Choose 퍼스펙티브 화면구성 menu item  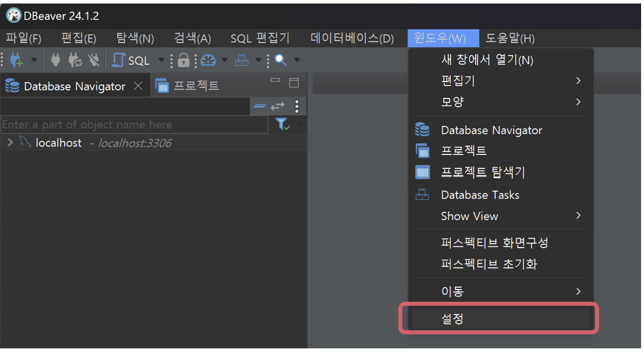pos(501,242)
